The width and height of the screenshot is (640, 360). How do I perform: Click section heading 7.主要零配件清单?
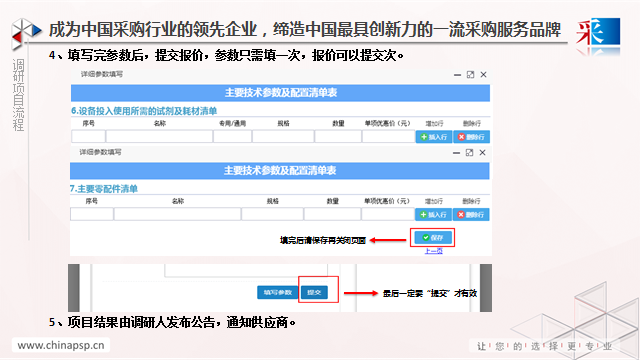104,189
